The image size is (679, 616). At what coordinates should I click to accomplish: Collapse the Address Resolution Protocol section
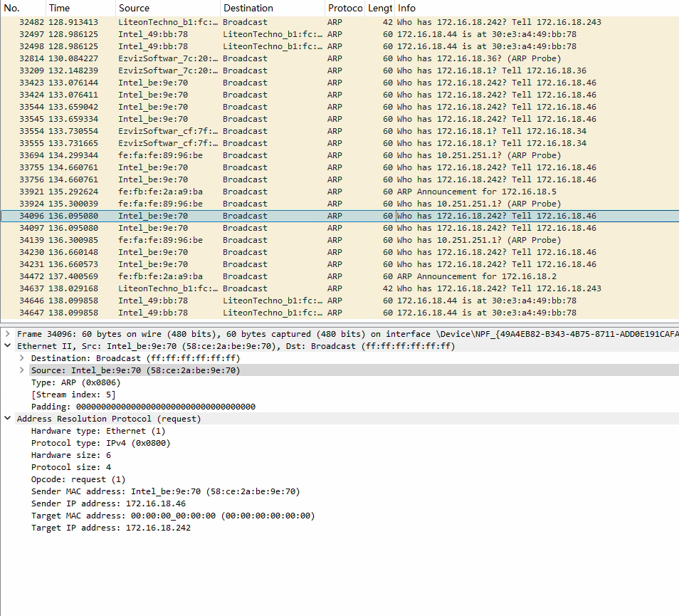[7, 419]
